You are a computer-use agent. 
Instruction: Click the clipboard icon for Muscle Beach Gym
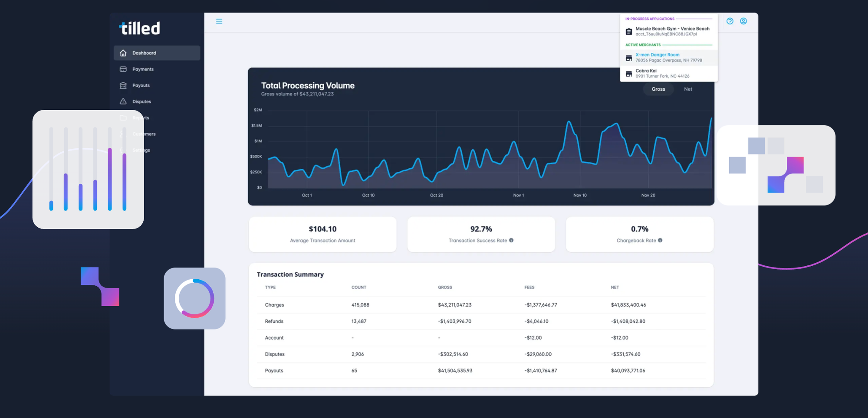629,31
